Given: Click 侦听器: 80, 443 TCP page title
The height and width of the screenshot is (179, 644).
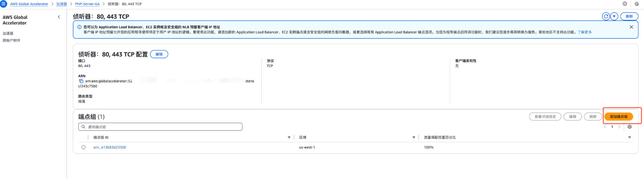Looking at the screenshot, I should (x=101, y=16).
